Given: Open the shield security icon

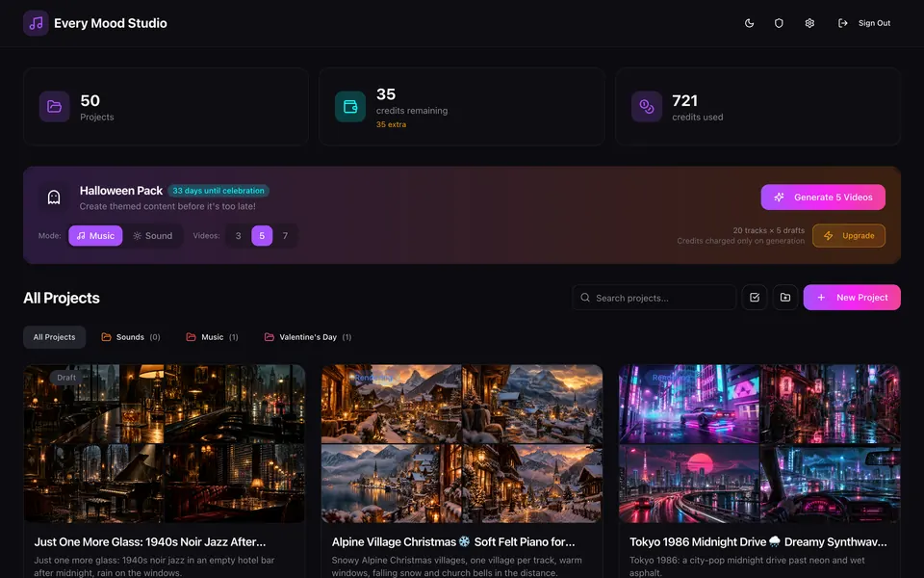Looking at the screenshot, I should (779, 23).
